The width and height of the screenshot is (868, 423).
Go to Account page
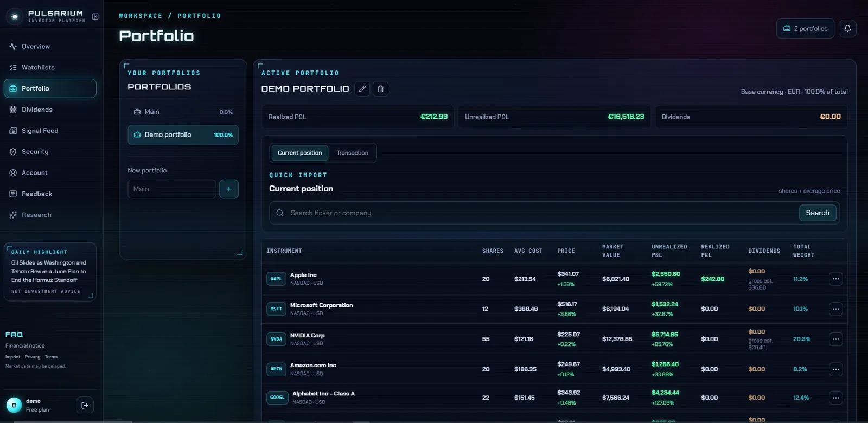coord(50,173)
